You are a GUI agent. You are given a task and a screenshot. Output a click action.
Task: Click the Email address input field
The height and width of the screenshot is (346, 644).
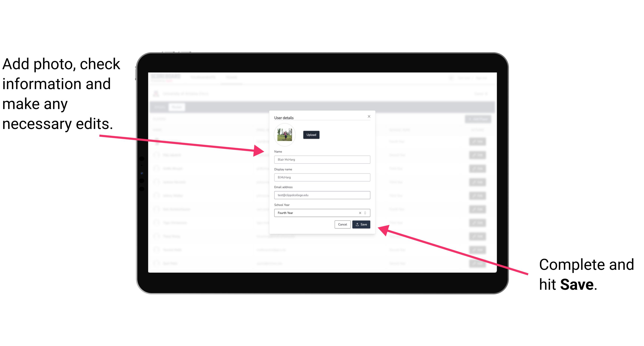click(322, 195)
